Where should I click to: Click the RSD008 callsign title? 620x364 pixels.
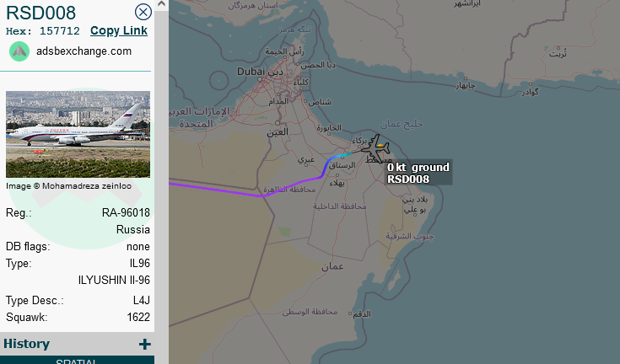40,12
